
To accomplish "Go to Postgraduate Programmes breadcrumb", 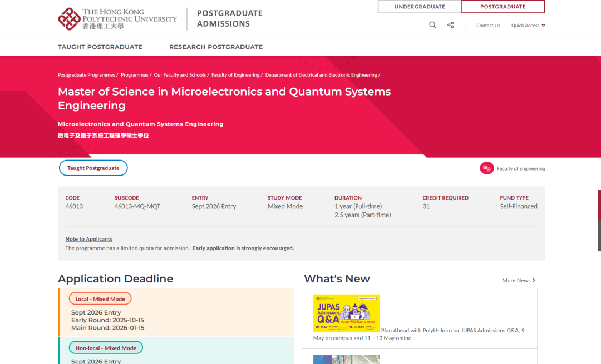I will [x=86, y=75].
